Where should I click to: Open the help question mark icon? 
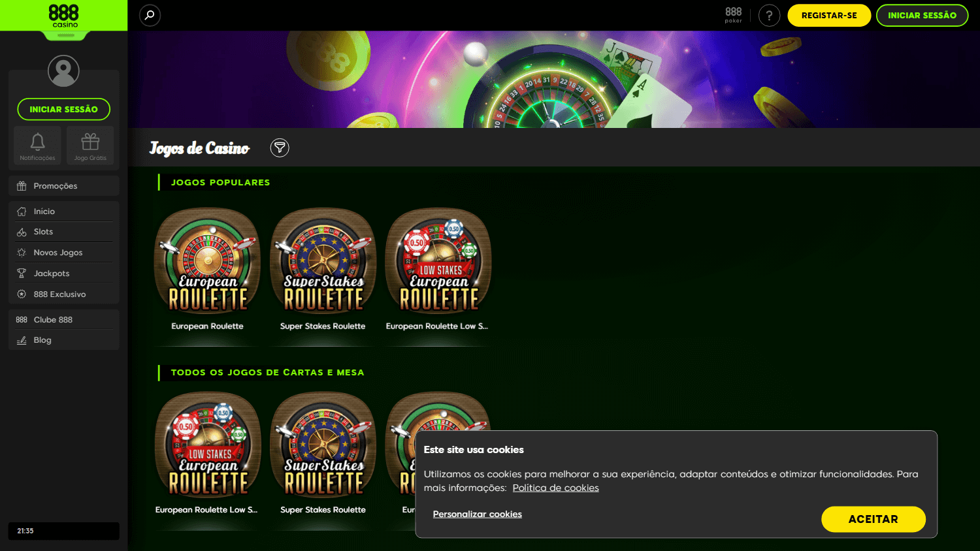click(x=769, y=15)
